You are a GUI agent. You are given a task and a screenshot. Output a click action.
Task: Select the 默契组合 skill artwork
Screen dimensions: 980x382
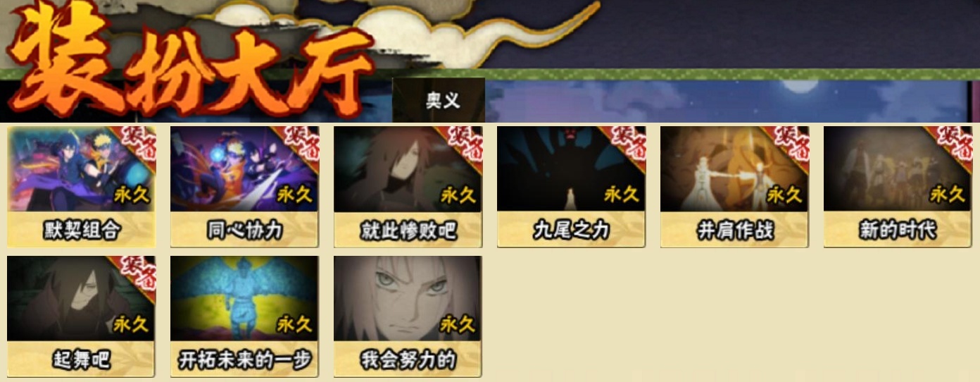(x=81, y=169)
